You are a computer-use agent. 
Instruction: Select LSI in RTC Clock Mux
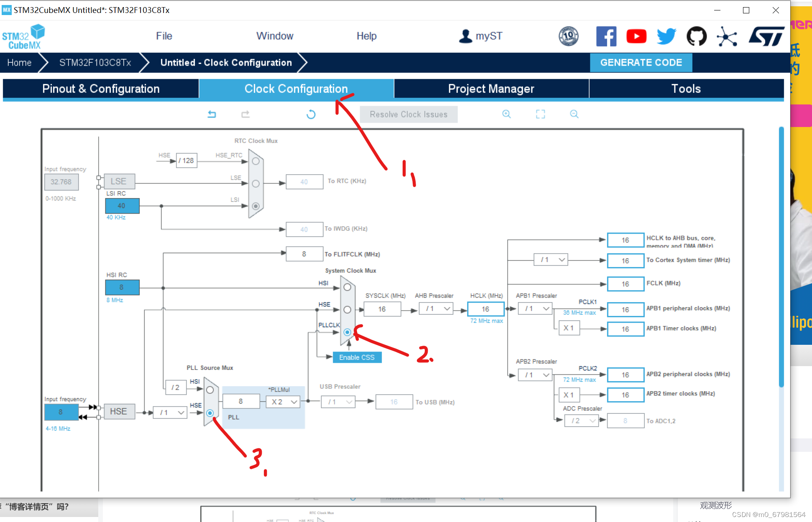coord(256,206)
